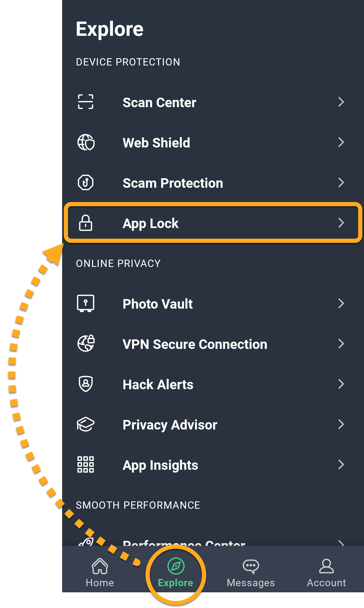Image resolution: width=364 pixels, height=608 pixels.
Task: Tap the Scan Center scan-frame icon
Action: [x=86, y=102]
